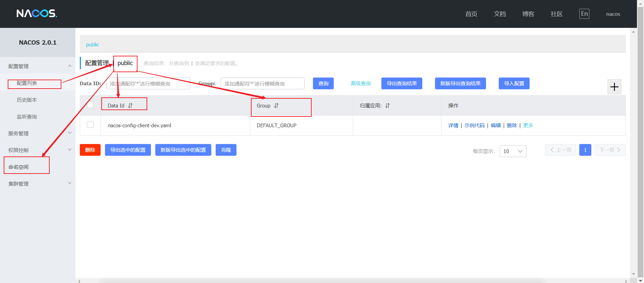The width and height of the screenshot is (644, 283).
Task: Go to 文档 in top navigation
Action: [500, 14]
